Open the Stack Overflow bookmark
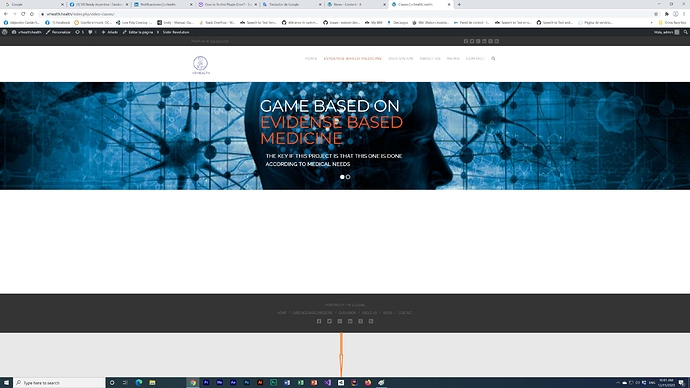Viewport: 690px width, 388px height. (217, 22)
